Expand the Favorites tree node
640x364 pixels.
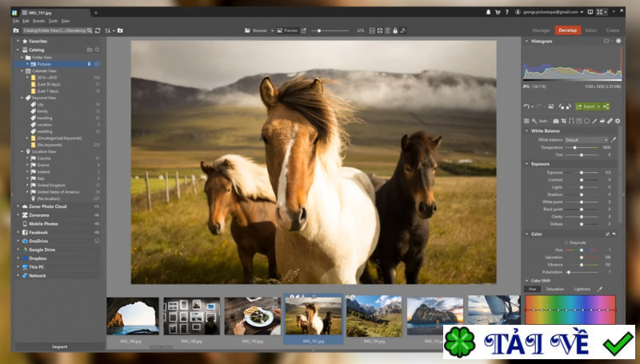tap(18, 40)
